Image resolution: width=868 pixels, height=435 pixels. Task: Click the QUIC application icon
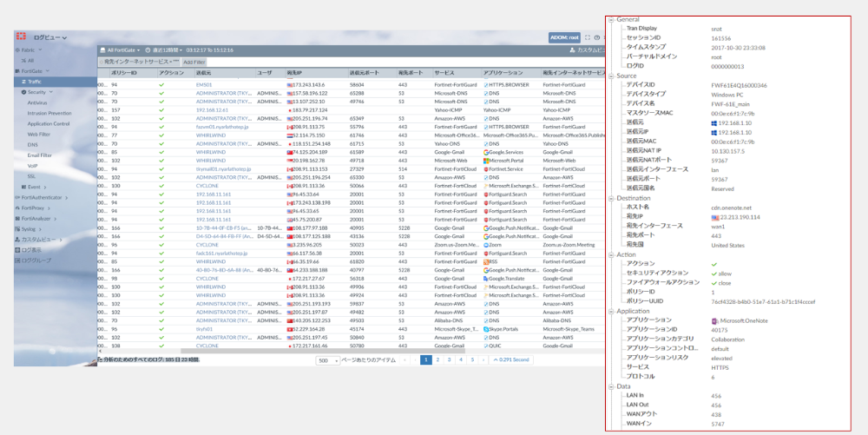[485, 346]
